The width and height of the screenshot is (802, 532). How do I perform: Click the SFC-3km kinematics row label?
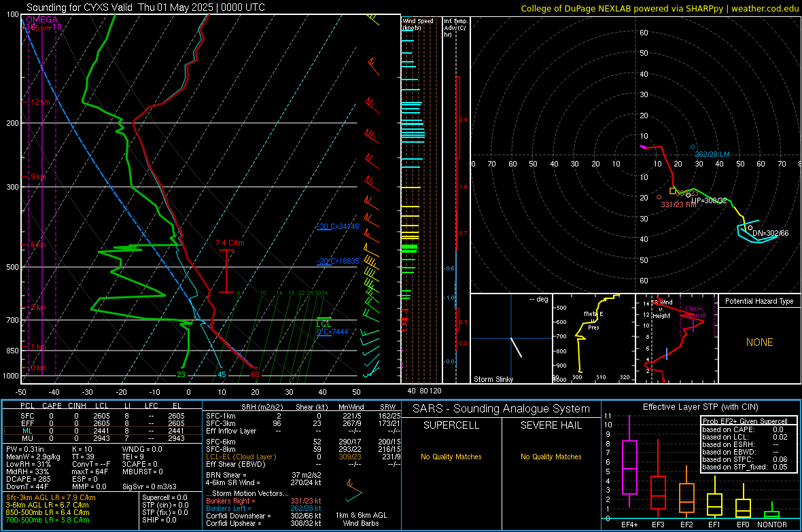pyautogui.click(x=221, y=423)
